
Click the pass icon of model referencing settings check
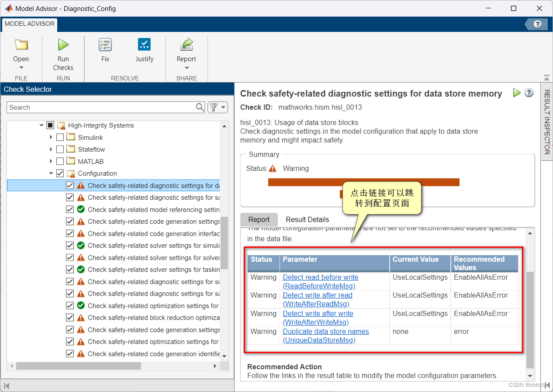point(81,209)
